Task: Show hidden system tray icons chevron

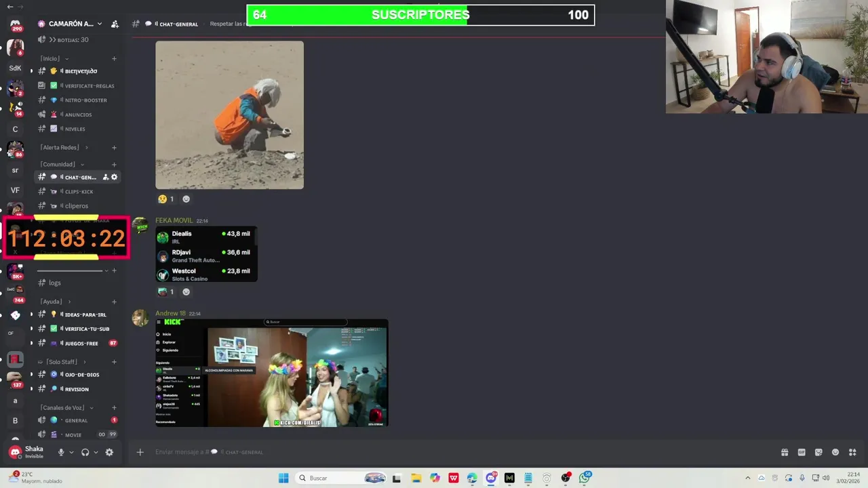Action: (x=748, y=478)
